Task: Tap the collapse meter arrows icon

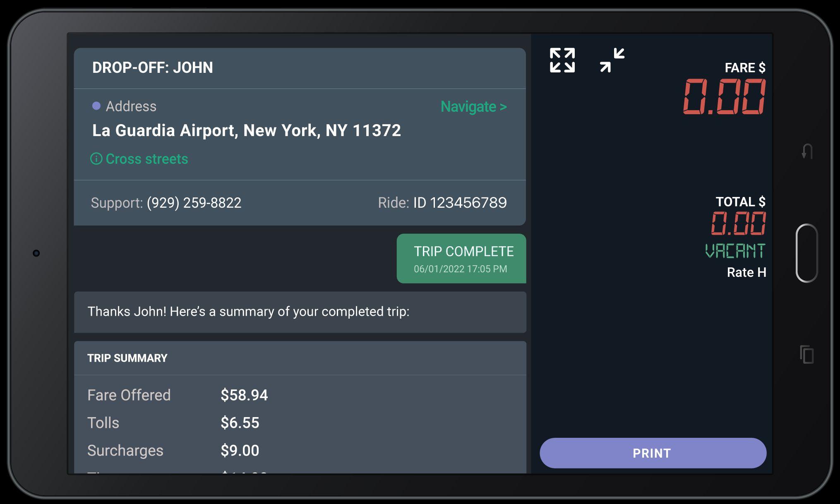Action: click(x=612, y=60)
